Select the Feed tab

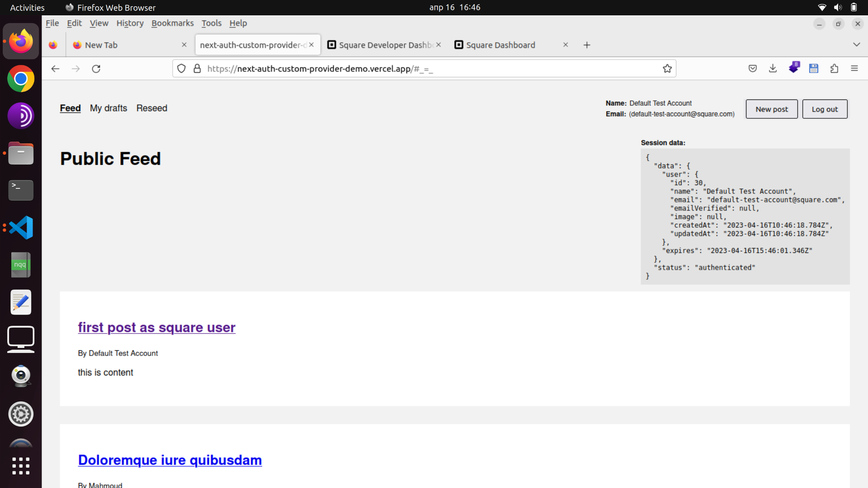tap(70, 108)
